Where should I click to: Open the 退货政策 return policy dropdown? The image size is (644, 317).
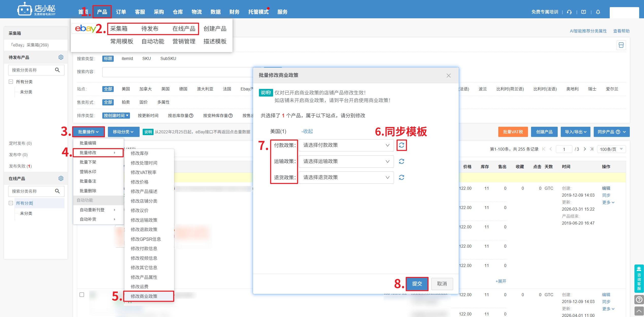click(x=346, y=177)
